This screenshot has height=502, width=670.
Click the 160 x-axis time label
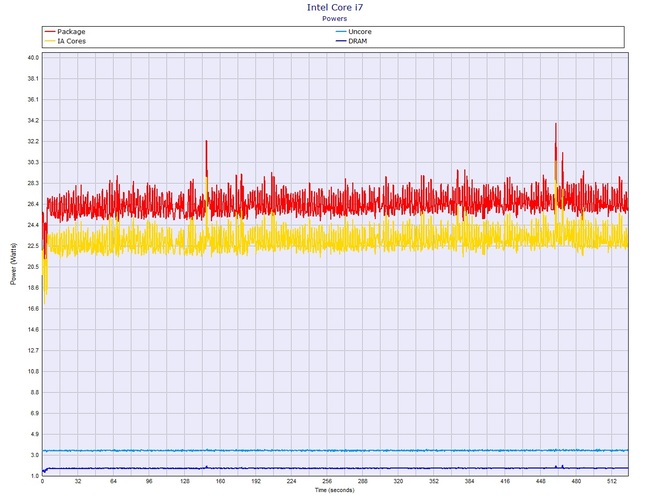tap(220, 481)
